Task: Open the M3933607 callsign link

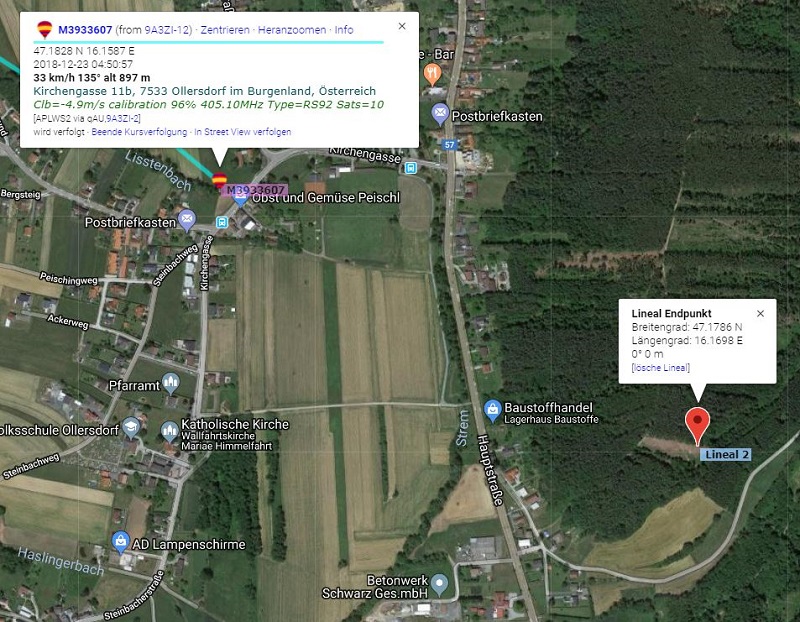Action: [85, 30]
